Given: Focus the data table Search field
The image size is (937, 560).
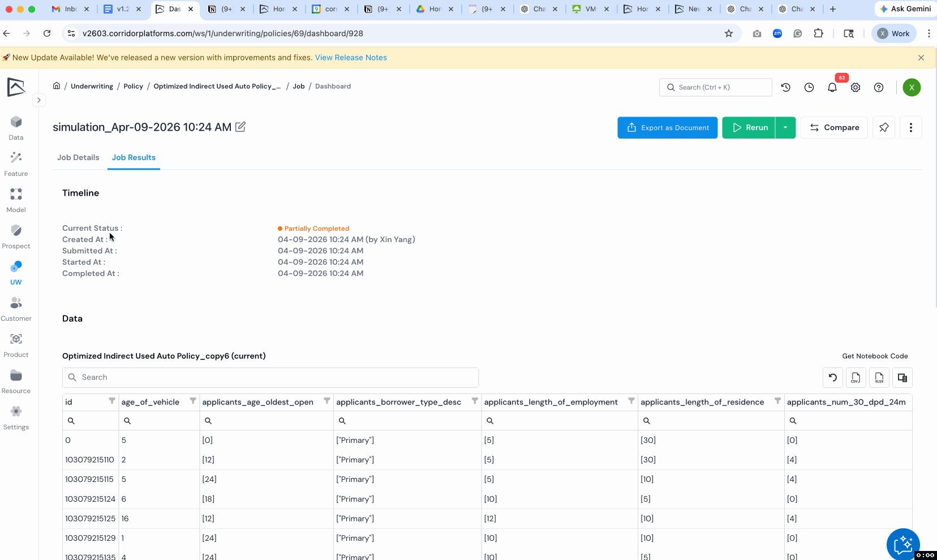Looking at the screenshot, I should (270, 377).
